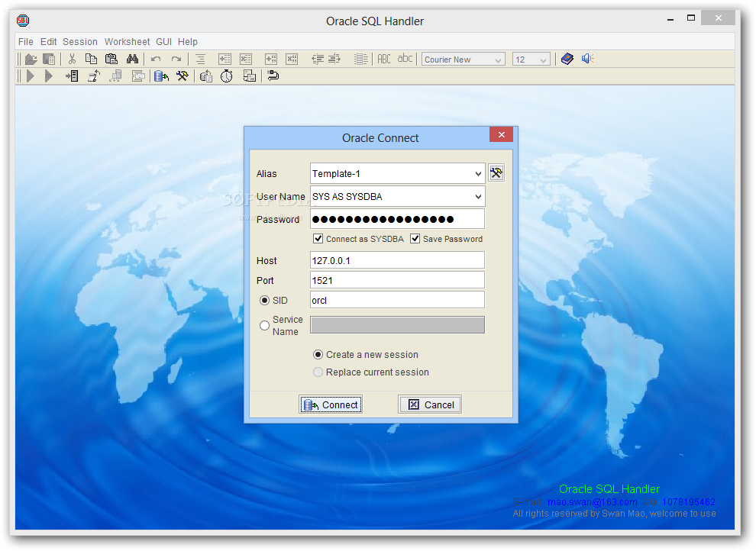756x551 pixels.
Task: Click the database export with document icon
Action: click(x=206, y=76)
